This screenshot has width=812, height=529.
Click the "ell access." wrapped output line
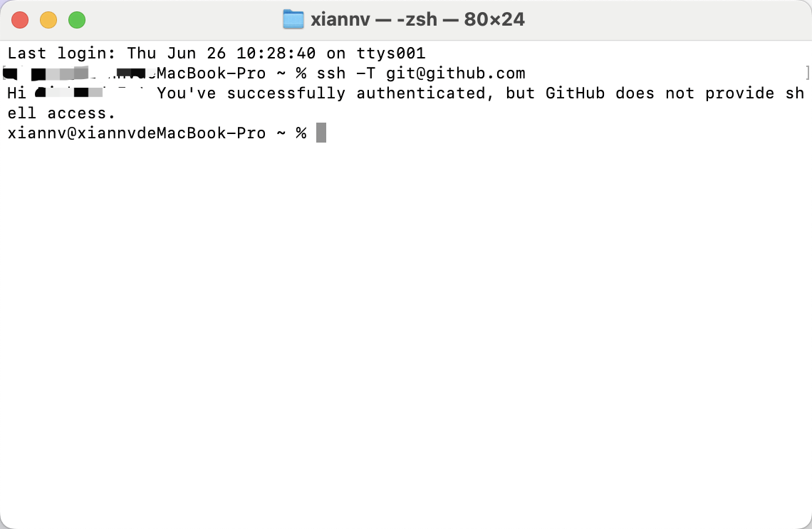(61, 113)
